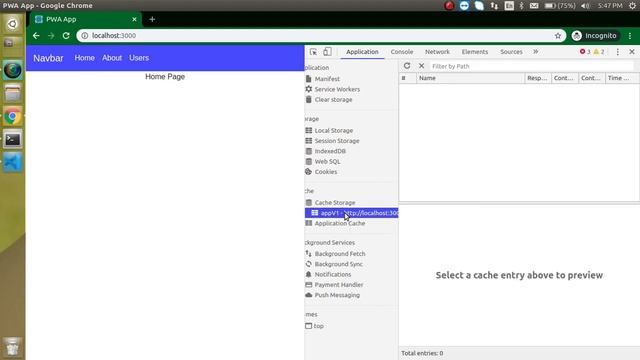
Task: Open the warning count indicator
Action: tap(599, 52)
